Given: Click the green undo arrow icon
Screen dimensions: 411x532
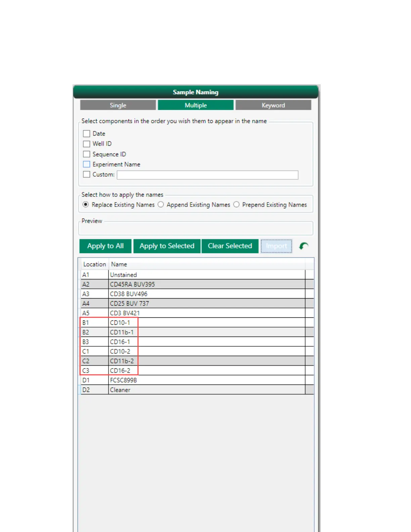Looking at the screenshot, I should click(304, 246).
